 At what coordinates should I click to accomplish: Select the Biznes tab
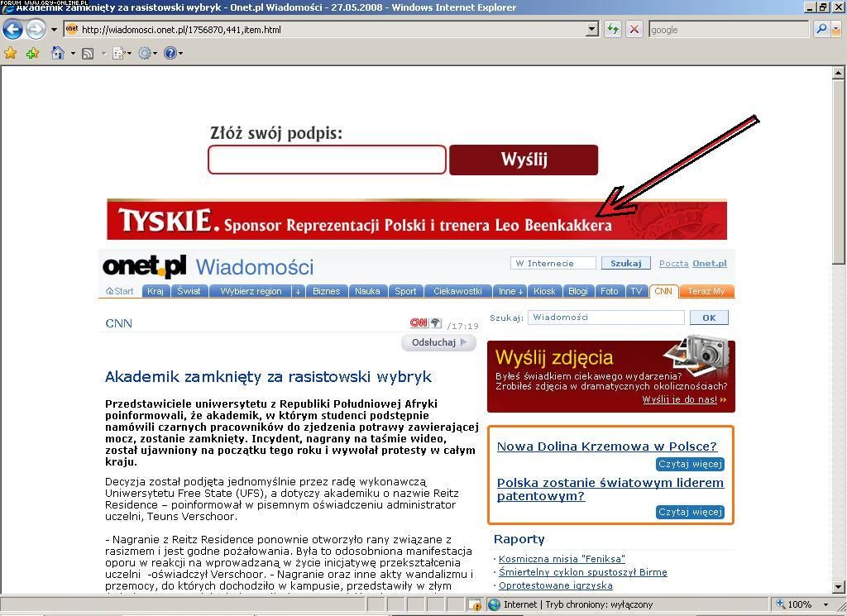[327, 291]
